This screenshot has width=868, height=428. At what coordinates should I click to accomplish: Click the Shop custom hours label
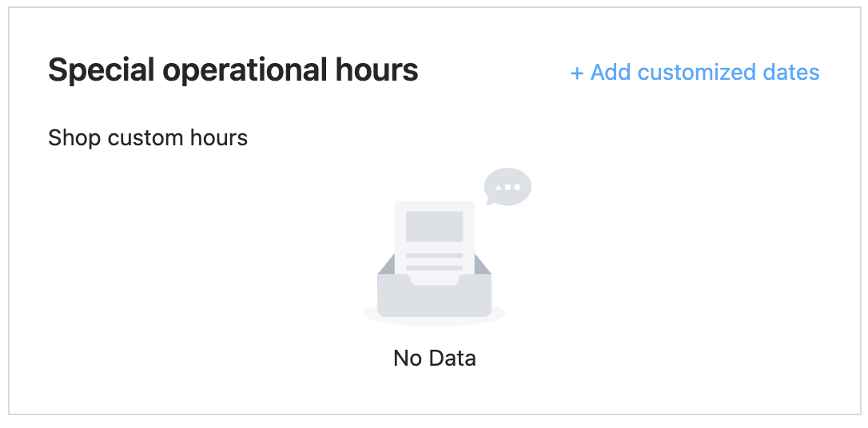(x=148, y=137)
